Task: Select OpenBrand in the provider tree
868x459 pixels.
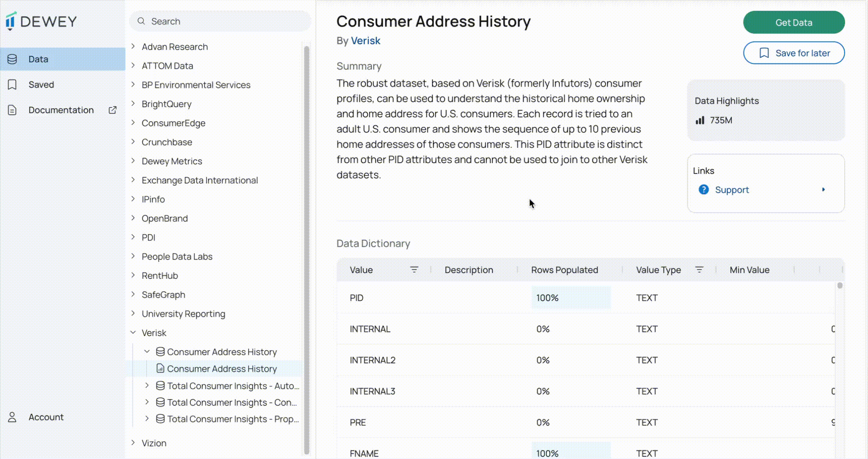Action: click(165, 218)
